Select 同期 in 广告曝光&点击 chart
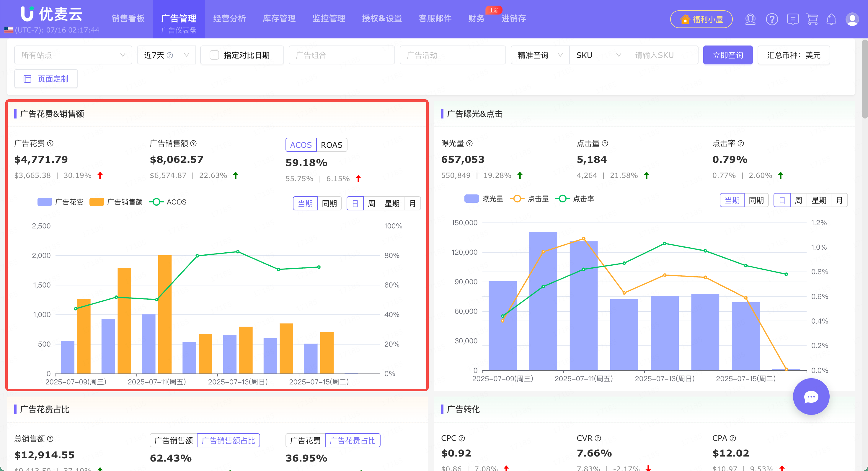 coord(756,200)
